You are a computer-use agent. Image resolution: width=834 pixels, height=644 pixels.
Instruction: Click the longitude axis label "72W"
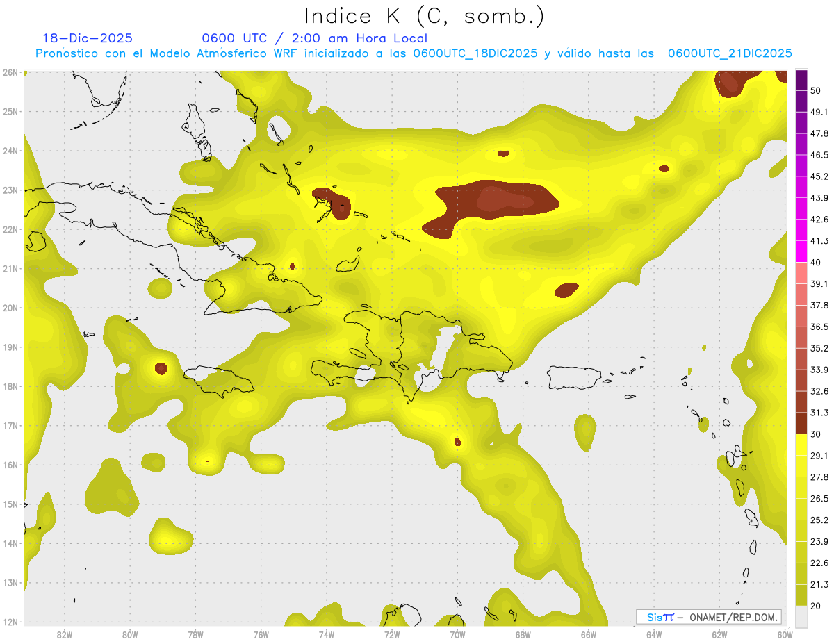click(392, 634)
